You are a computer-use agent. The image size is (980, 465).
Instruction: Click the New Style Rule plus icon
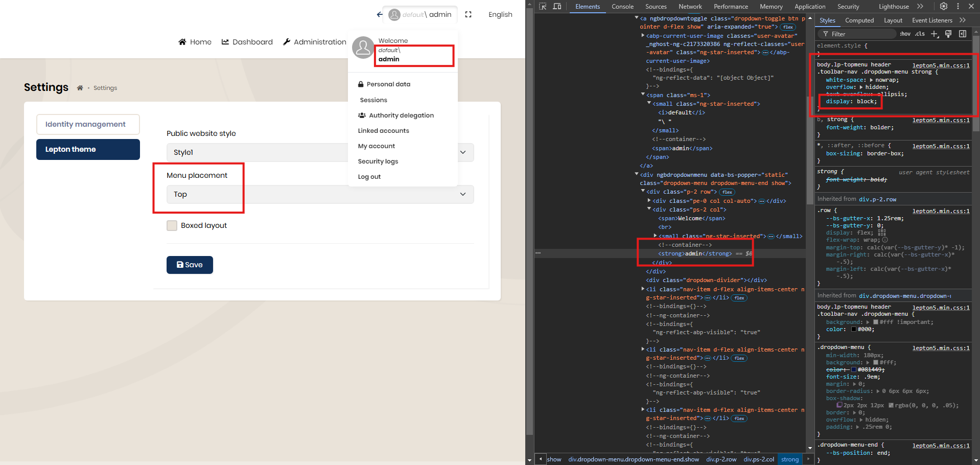point(934,34)
